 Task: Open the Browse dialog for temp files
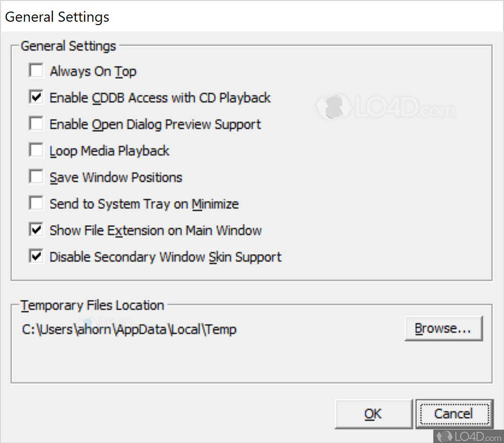pyautogui.click(x=443, y=328)
